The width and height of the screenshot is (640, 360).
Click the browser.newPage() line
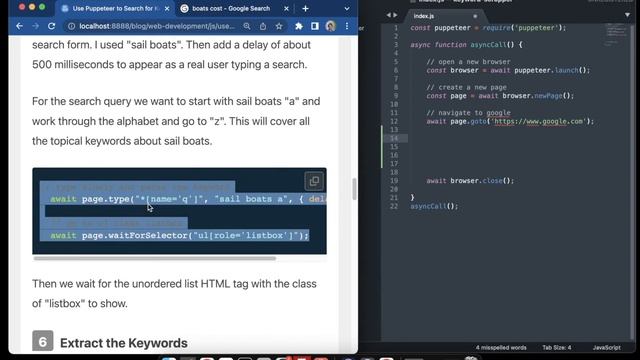coord(500,96)
